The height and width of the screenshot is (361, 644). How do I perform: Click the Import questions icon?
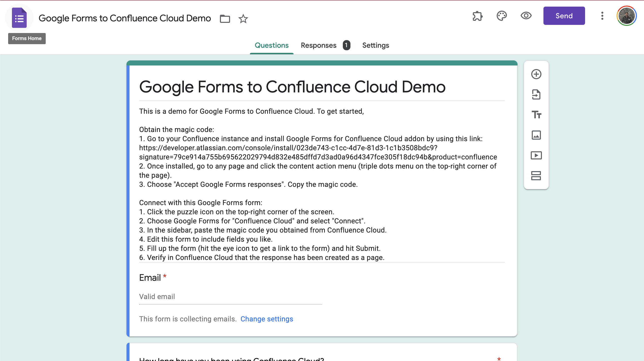pyautogui.click(x=536, y=95)
